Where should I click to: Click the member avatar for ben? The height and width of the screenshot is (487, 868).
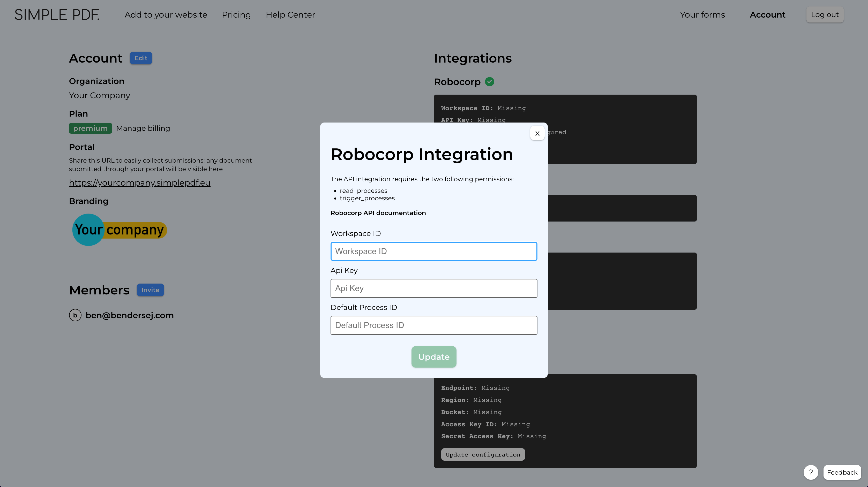click(x=75, y=315)
